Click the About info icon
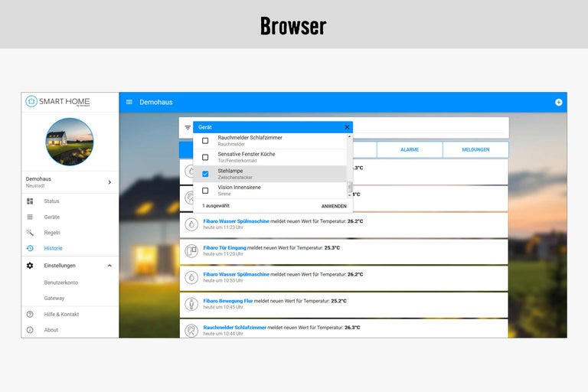This screenshot has height=392, width=588. (30, 330)
